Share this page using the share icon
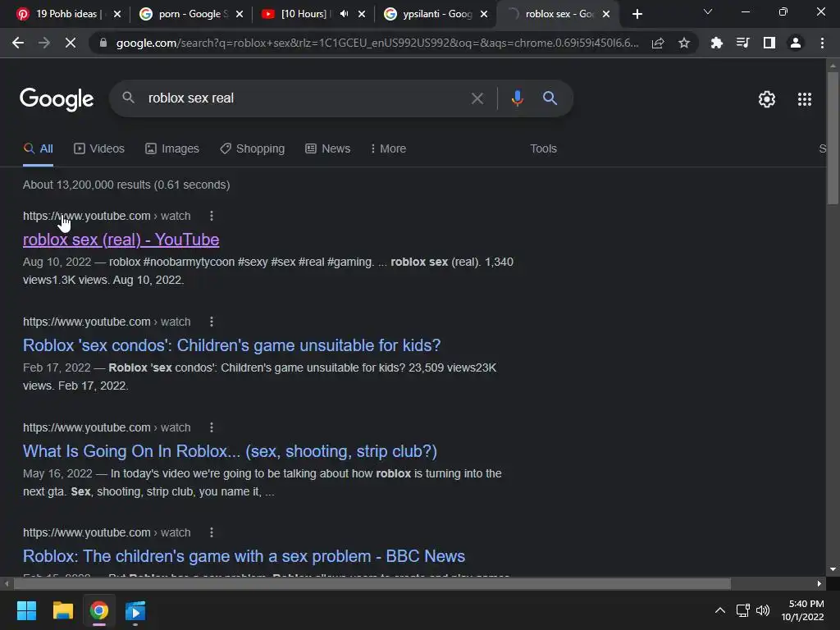The height and width of the screenshot is (630, 840). pyautogui.click(x=658, y=43)
